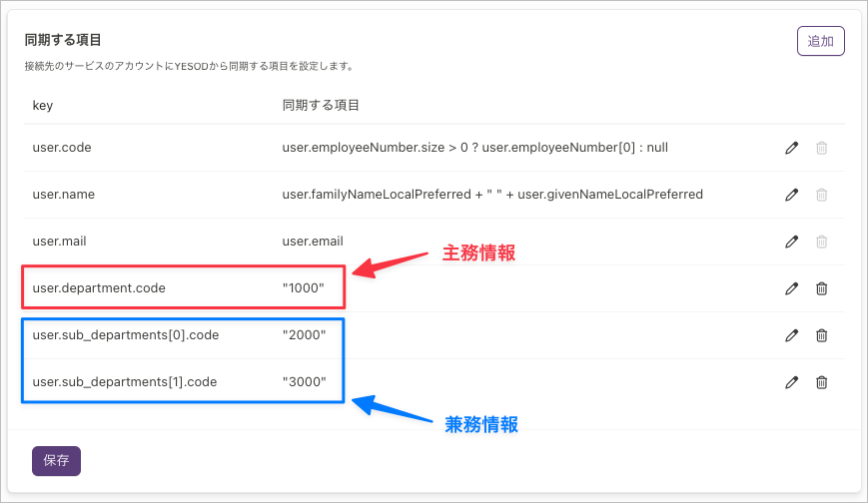This screenshot has height=503, width=868.
Task: Select the user.name key text
Action: (x=64, y=195)
